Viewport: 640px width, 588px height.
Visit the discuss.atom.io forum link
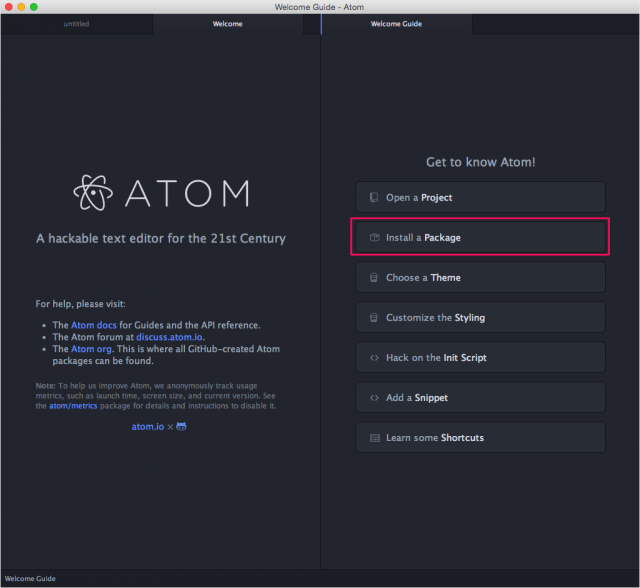169,337
